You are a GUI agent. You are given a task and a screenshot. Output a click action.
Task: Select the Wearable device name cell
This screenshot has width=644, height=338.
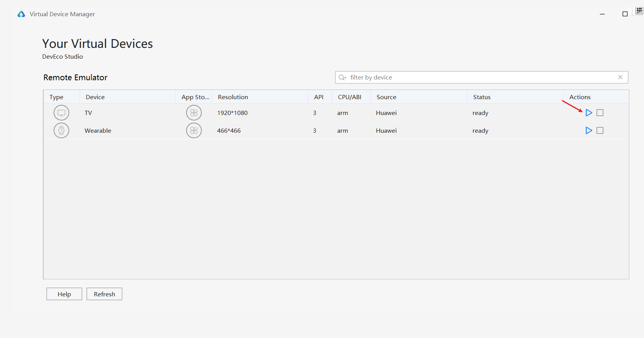98,131
